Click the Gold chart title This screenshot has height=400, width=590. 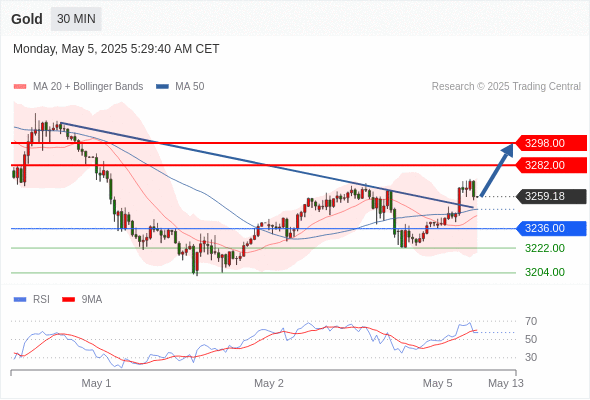pyautogui.click(x=27, y=19)
